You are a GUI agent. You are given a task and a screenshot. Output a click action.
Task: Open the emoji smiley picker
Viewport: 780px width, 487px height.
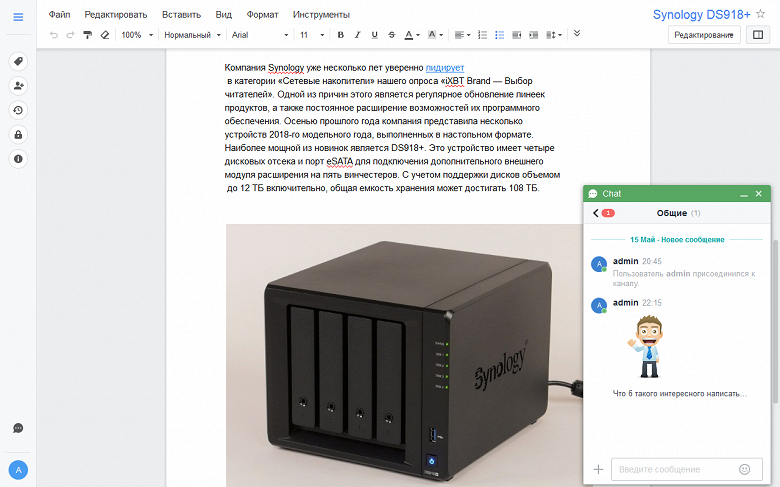click(744, 469)
